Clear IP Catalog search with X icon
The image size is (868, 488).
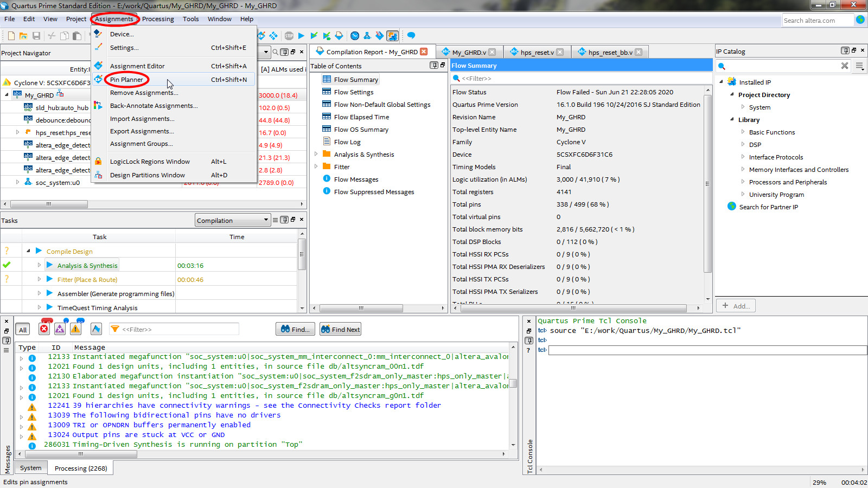(845, 66)
